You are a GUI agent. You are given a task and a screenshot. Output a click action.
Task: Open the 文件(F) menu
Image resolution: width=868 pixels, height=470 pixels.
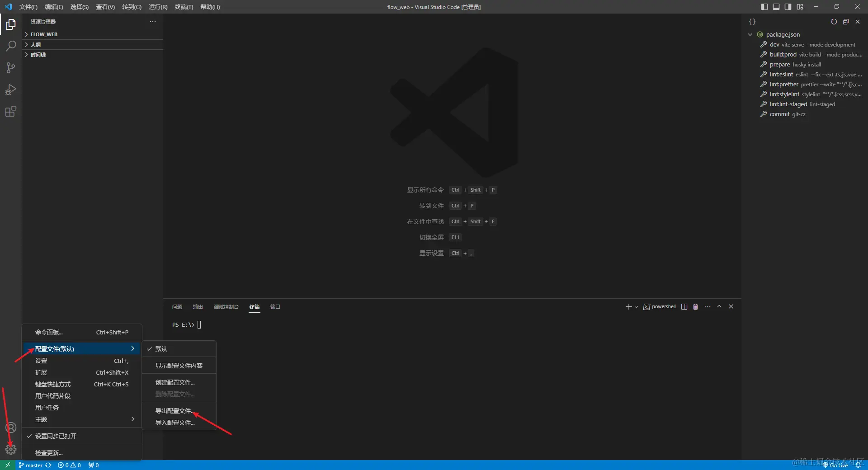click(x=28, y=7)
